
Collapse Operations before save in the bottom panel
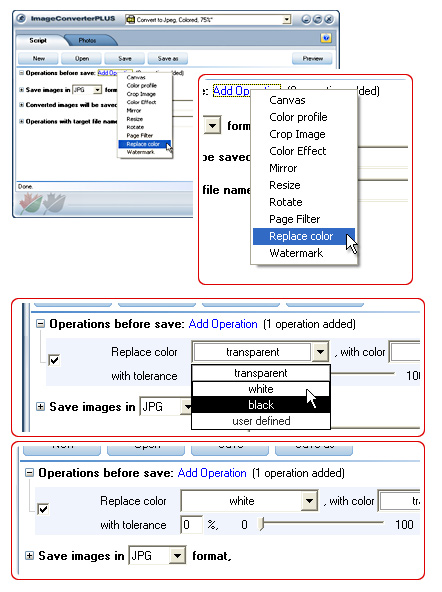(x=29, y=473)
